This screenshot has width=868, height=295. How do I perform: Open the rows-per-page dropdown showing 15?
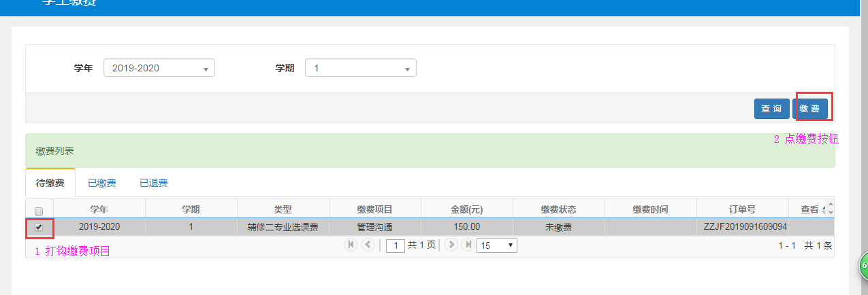click(x=496, y=245)
